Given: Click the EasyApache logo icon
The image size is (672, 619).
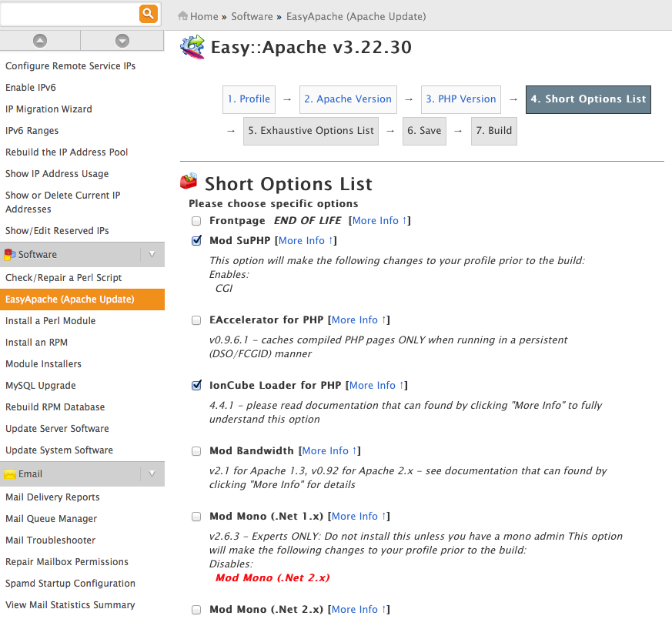Looking at the screenshot, I should pyautogui.click(x=192, y=47).
